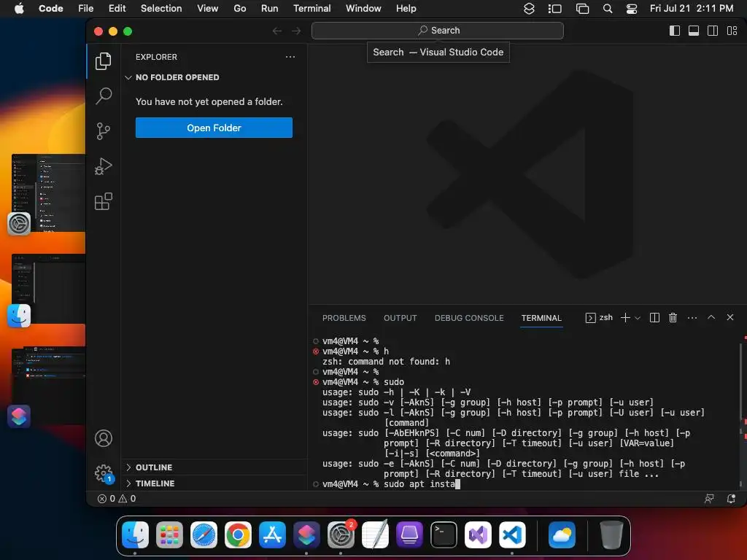Image resolution: width=747 pixels, height=560 pixels.
Task: Open the Accounts menu icon
Action: tap(103, 438)
